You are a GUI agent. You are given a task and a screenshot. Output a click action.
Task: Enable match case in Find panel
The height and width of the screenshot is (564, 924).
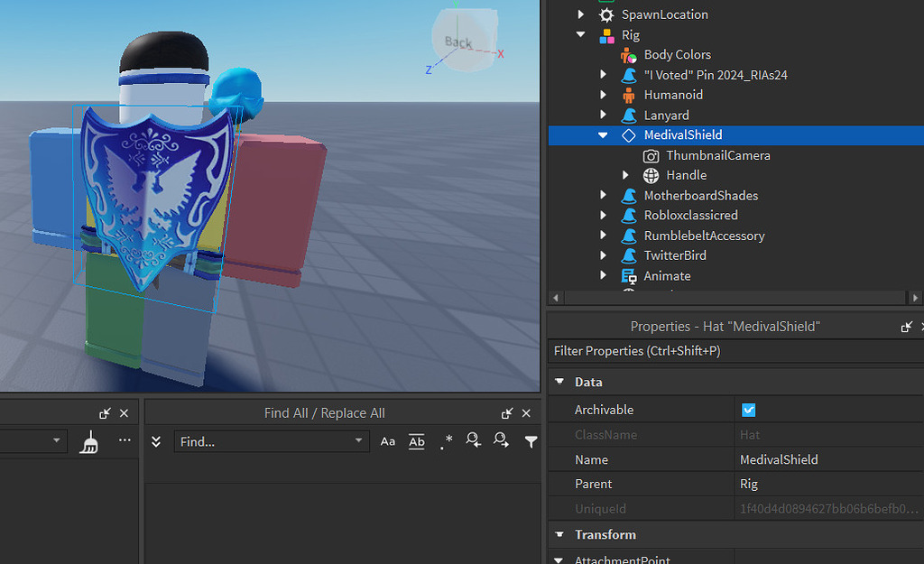click(387, 441)
